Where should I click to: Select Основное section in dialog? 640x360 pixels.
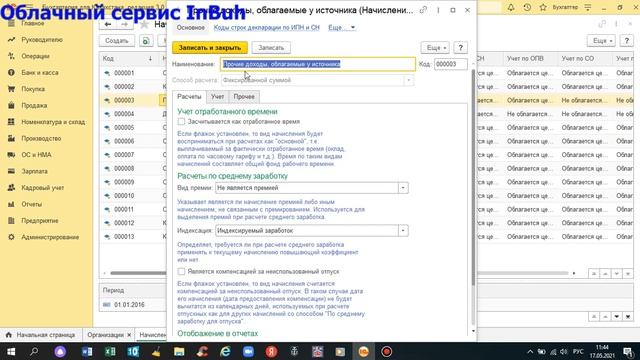(x=191, y=27)
